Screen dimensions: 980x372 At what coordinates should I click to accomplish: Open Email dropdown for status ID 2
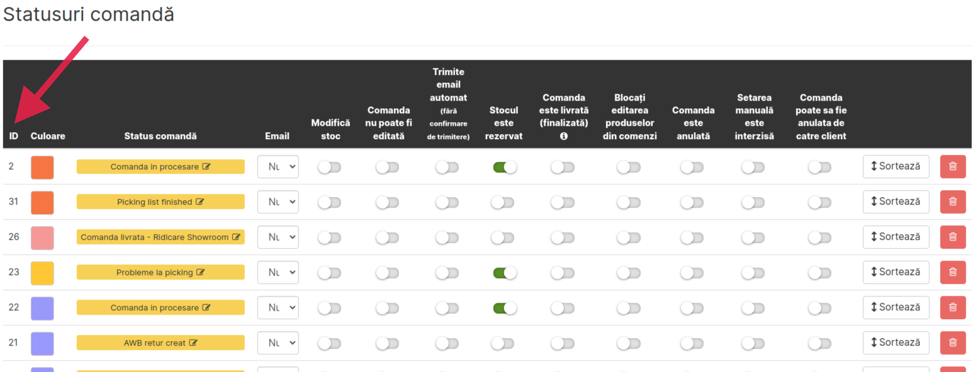click(278, 167)
